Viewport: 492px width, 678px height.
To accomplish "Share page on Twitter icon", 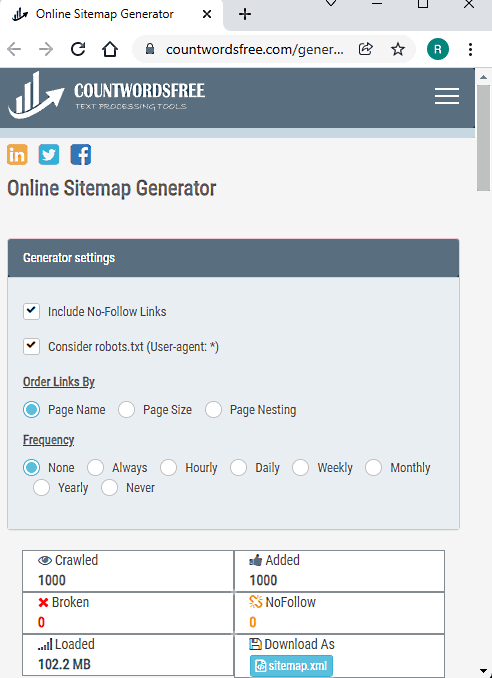I will (x=49, y=154).
